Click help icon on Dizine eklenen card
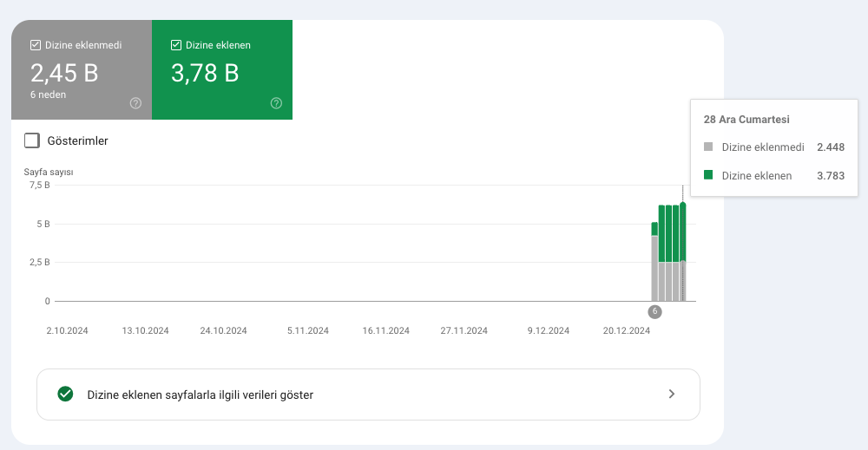Image resolution: width=868 pixels, height=450 pixels. 276,103
